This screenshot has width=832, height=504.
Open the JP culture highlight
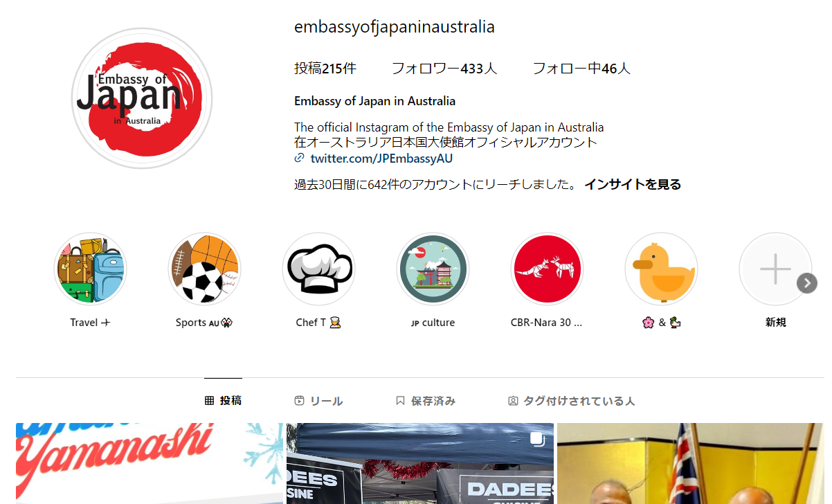[x=433, y=269]
